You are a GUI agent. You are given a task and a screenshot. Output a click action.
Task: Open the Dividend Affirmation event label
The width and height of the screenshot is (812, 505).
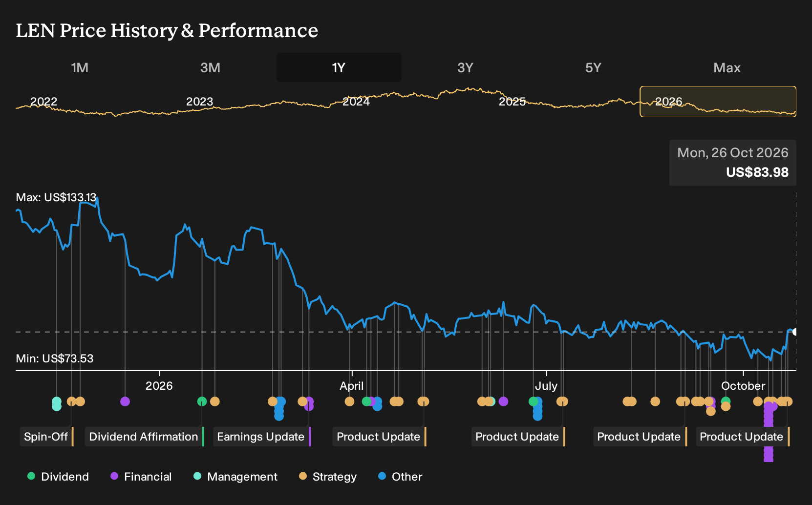[x=144, y=437]
